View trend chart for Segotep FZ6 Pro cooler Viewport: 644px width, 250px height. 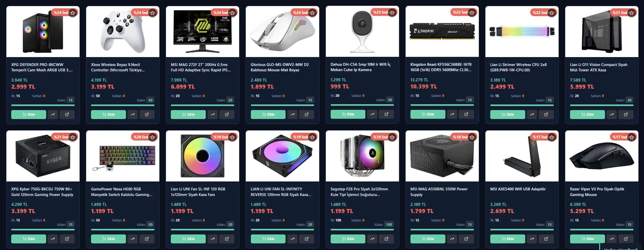[x=372, y=239]
